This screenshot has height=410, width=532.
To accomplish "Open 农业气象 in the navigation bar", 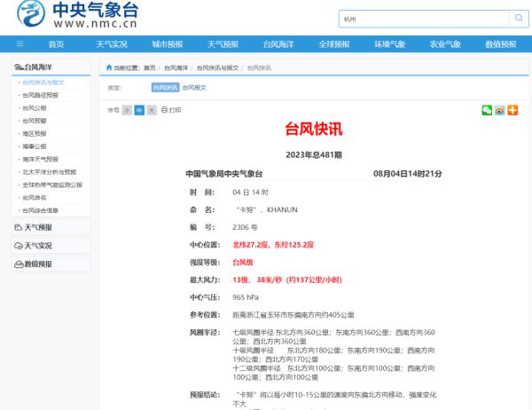I will (445, 44).
